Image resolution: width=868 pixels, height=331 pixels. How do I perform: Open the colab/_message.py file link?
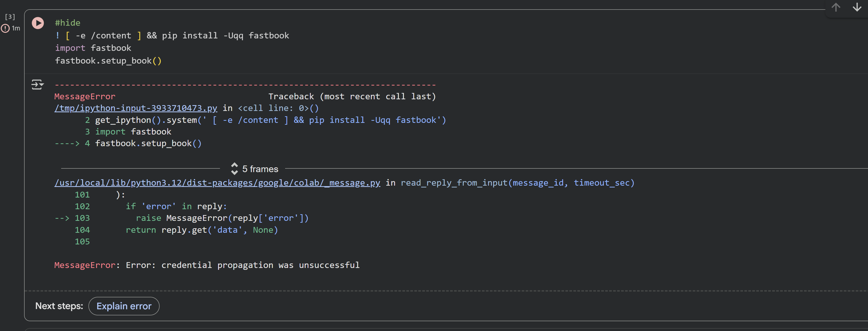[217, 183]
